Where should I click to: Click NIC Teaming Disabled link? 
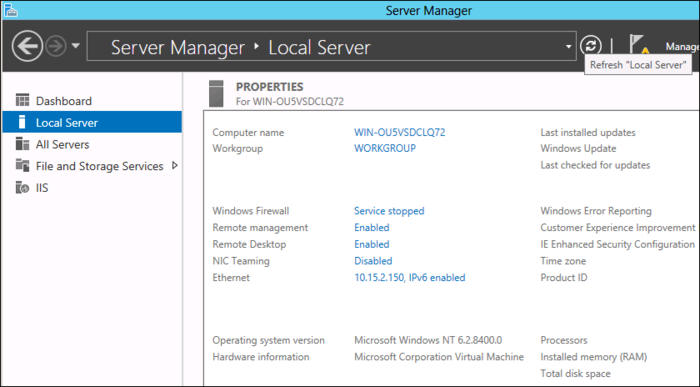pos(373,261)
